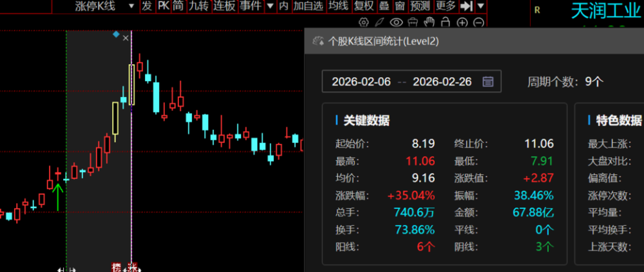Screen dimensions: 644x272
Task: Click the 金额 value 67.88亿
Action: pos(533,212)
